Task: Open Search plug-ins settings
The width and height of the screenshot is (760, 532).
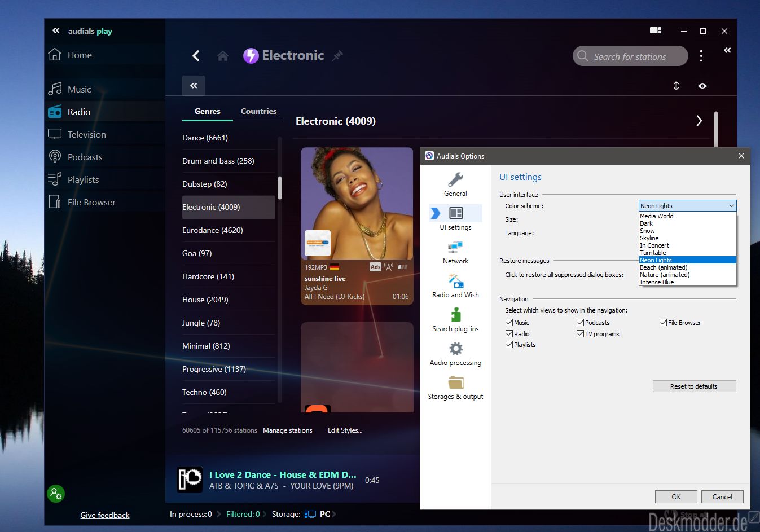Action: tap(455, 320)
